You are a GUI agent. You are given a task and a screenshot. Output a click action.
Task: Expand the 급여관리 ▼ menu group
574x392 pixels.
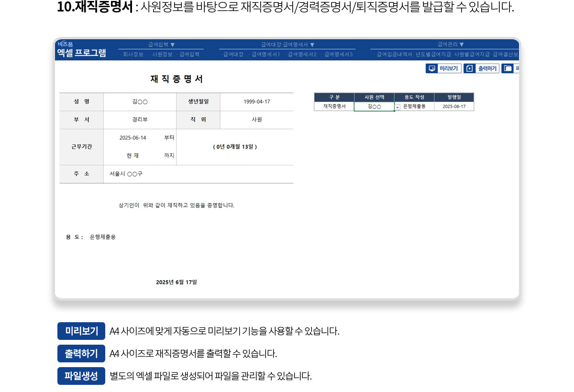(451, 44)
